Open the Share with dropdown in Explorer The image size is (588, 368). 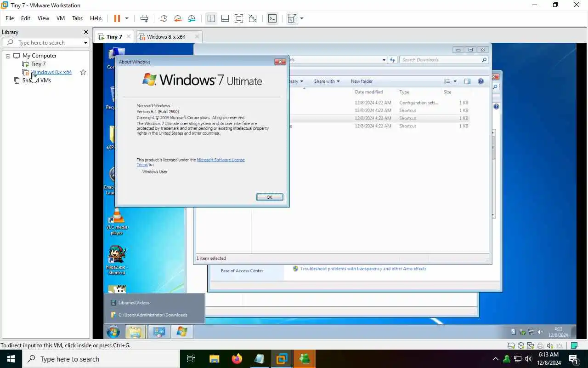click(327, 81)
